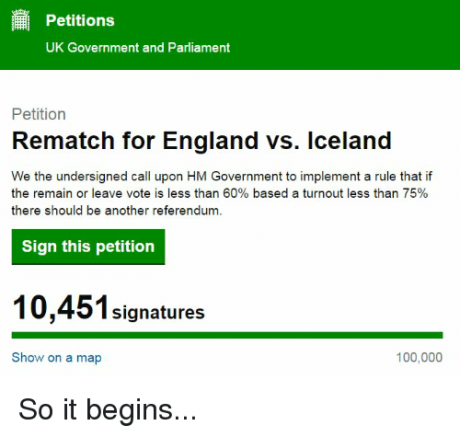This screenshot has height=437, width=460.
Task: Click the petition description paragraph text
Action: click(222, 193)
